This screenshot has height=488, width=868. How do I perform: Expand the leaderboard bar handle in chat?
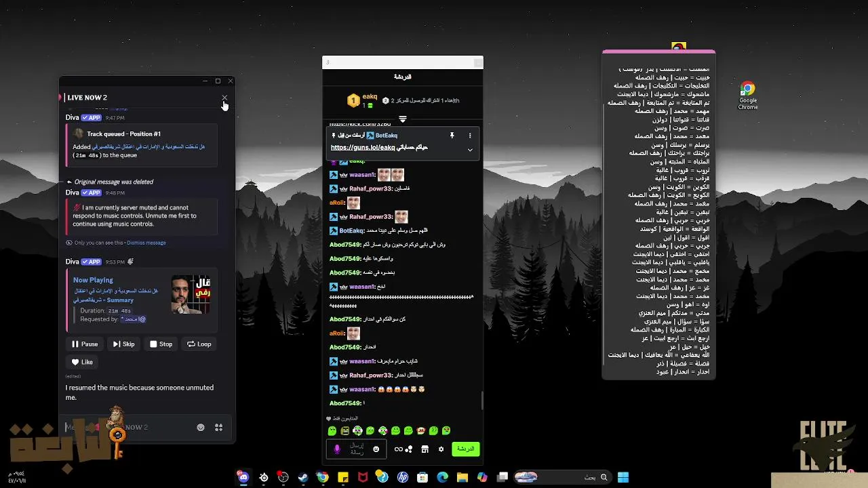click(x=403, y=119)
